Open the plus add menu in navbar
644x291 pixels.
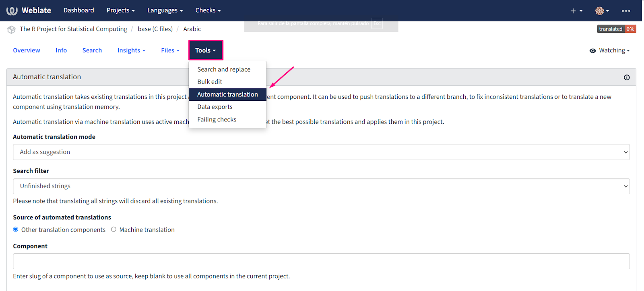(576, 11)
